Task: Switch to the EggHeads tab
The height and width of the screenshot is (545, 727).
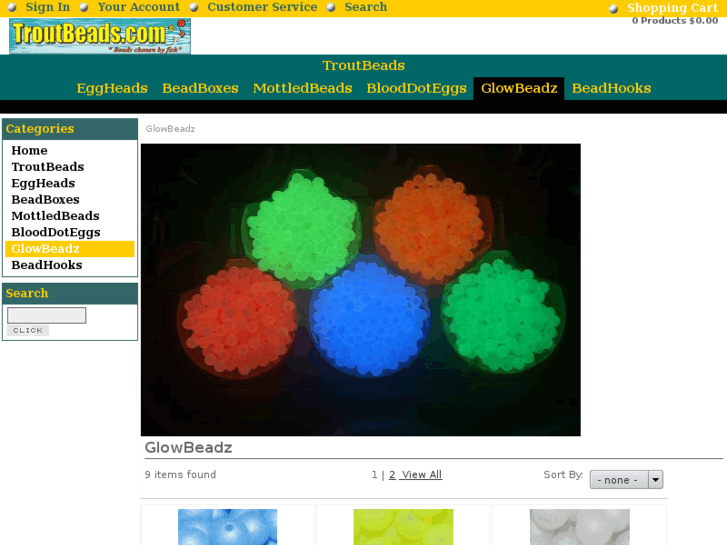Action: pyautogui.click(x=112, y=88)
